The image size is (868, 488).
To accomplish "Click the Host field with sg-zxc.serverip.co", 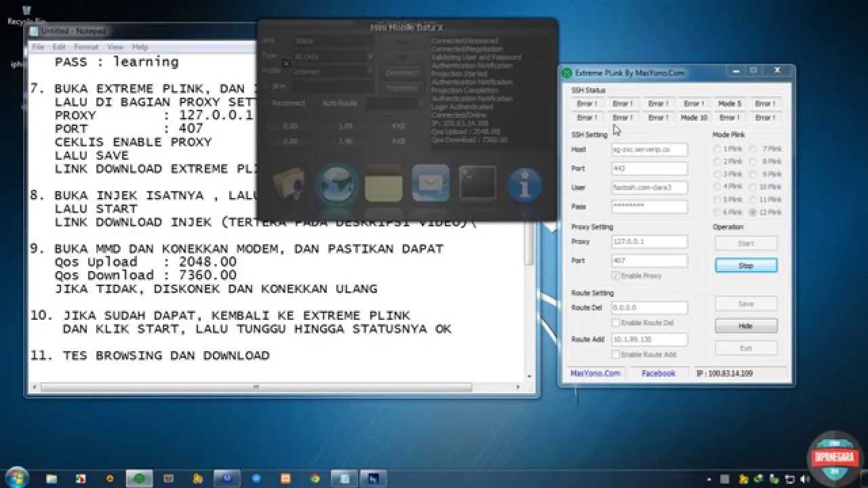I will click(649, 149).
